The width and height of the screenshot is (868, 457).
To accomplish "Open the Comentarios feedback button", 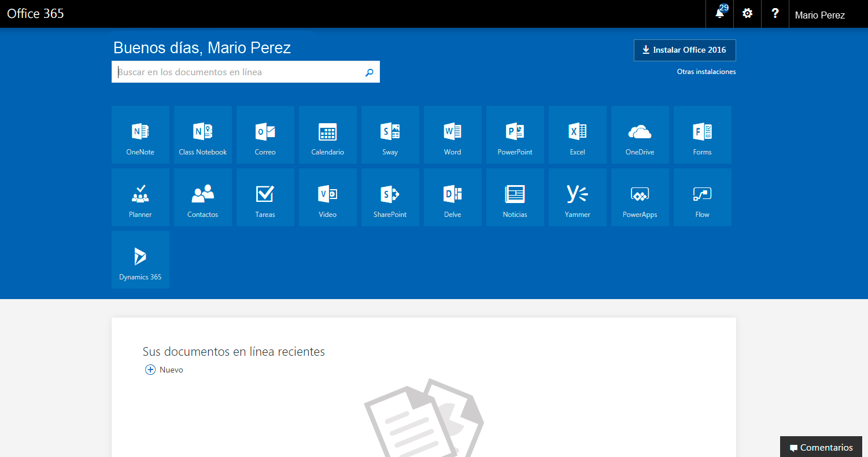I will pos(821,447).
